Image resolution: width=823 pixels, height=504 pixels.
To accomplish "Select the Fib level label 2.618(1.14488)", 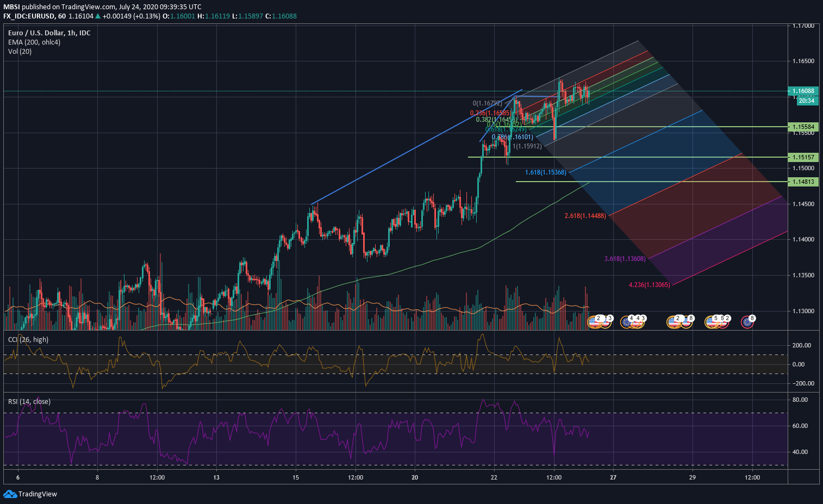I will 585,216.
